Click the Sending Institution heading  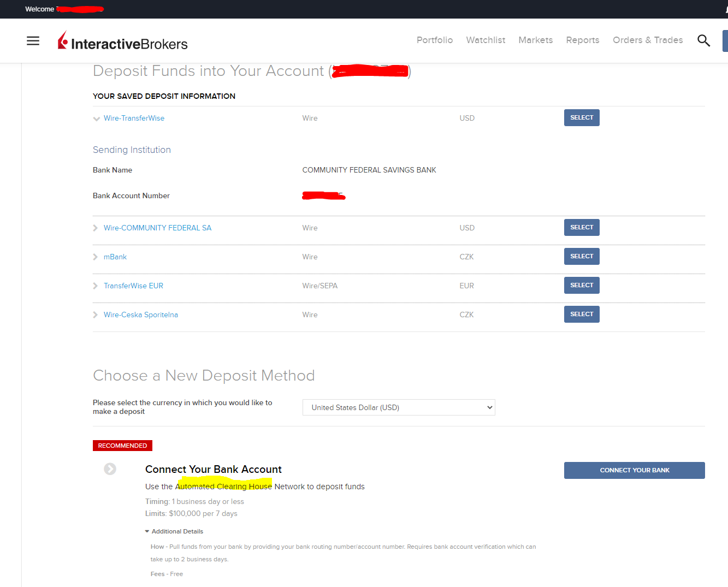(132, 150)
